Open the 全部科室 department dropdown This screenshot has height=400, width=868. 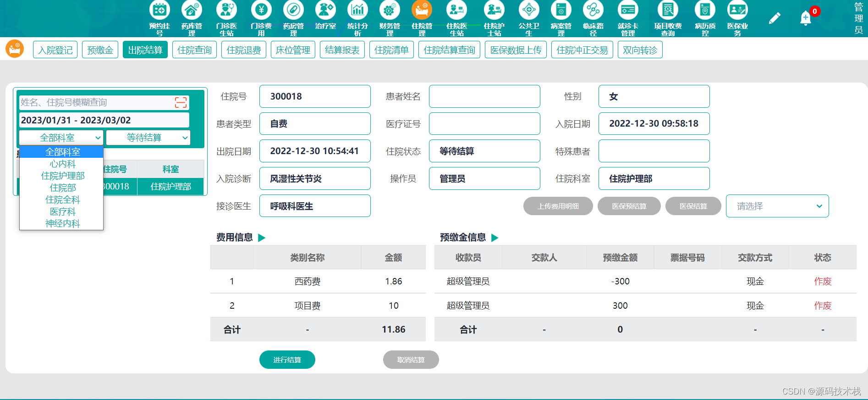[x=61, y=138]
